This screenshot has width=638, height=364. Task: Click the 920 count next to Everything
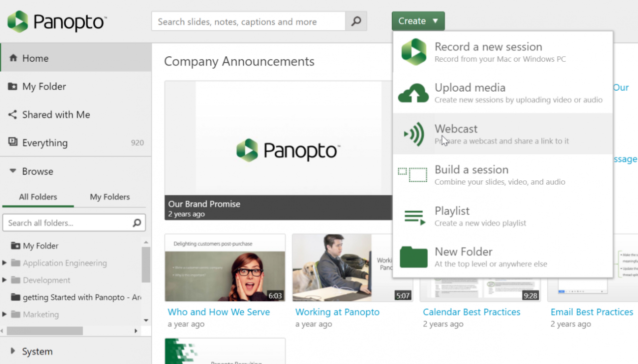pos(138,143)
